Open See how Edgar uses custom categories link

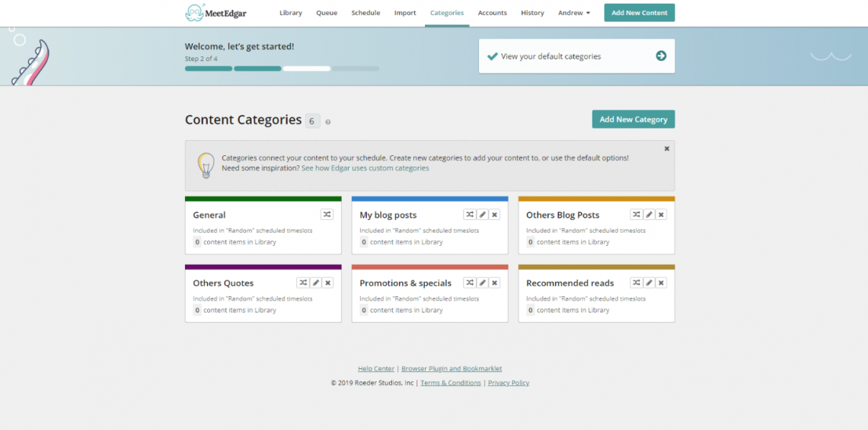click(x=365, y=168)
